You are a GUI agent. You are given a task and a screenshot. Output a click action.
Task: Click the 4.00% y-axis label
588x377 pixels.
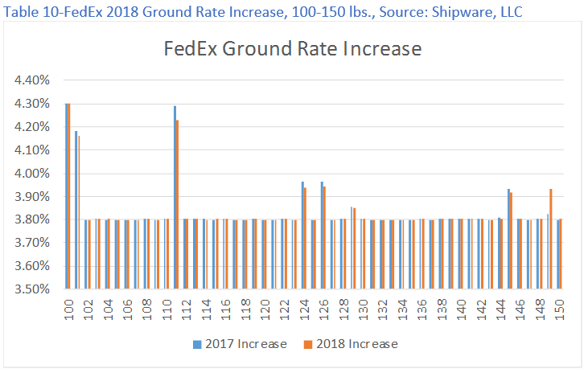tap(32, 173)
